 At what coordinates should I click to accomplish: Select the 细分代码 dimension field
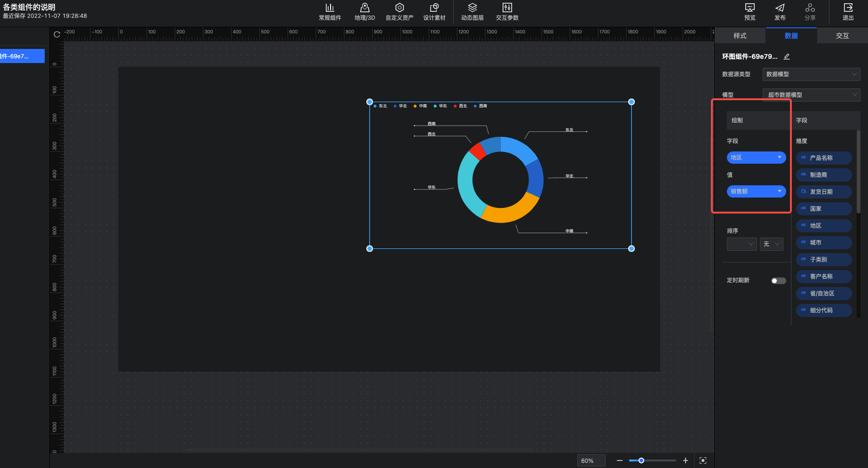(824, 310)
